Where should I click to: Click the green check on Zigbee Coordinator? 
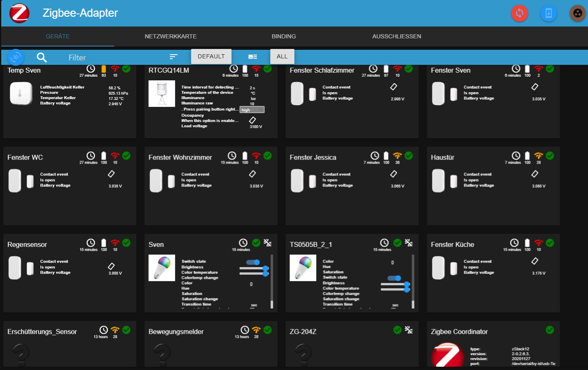[550, 330]
